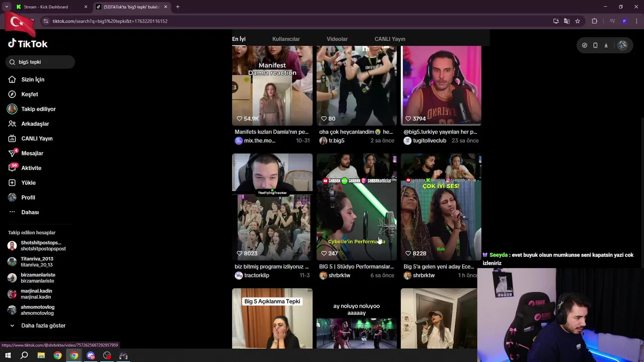
Task: Install app icon in address bar
Action: [556, 21]
